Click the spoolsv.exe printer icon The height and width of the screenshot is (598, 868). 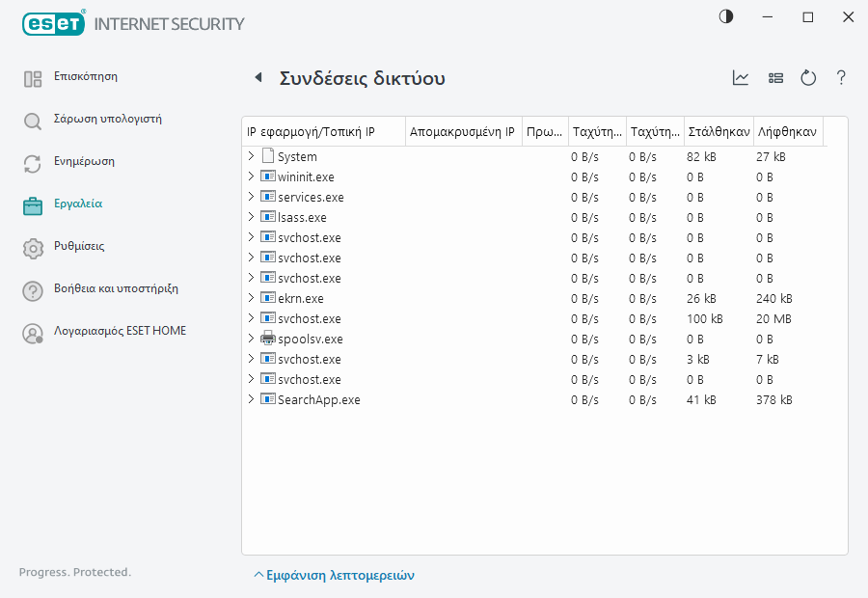coord(268,339)
